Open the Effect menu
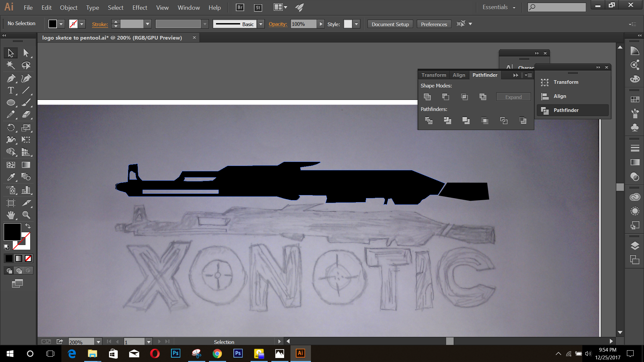644x362 pixels. click(140, 7)
